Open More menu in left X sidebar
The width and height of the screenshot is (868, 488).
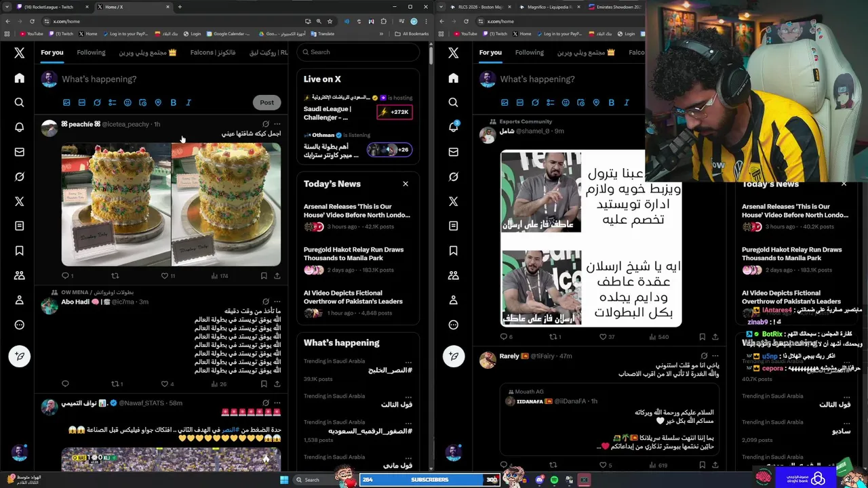click(19, 325)
